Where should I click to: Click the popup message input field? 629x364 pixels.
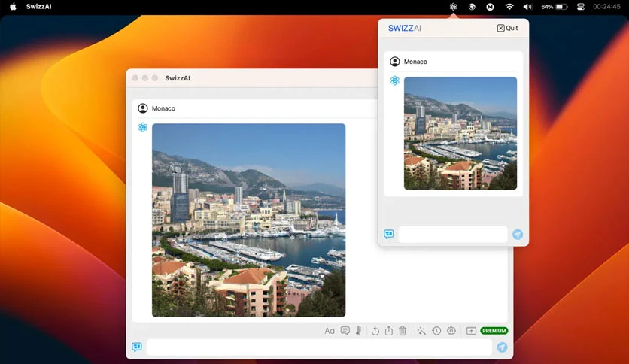[x=453, y=235]
